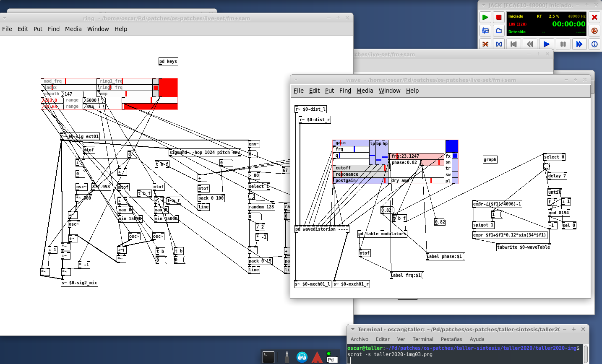Click the graph object box

[x=490, y=160]
